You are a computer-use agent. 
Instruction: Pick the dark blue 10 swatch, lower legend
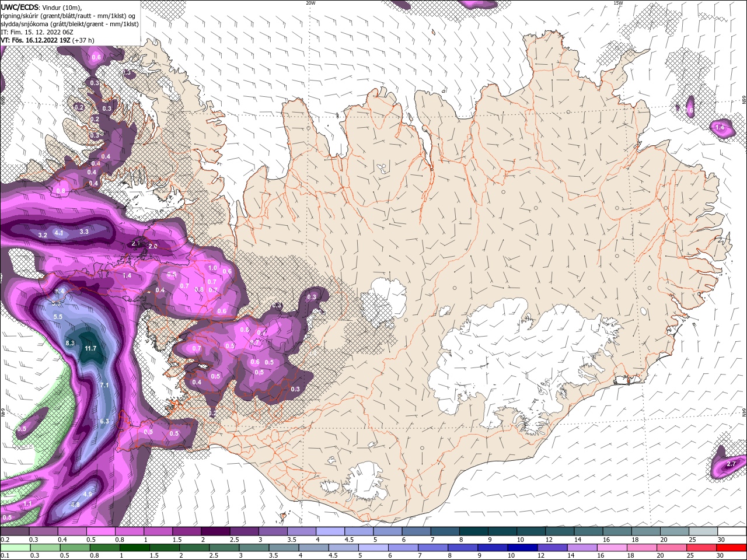[x=522, y=548]
